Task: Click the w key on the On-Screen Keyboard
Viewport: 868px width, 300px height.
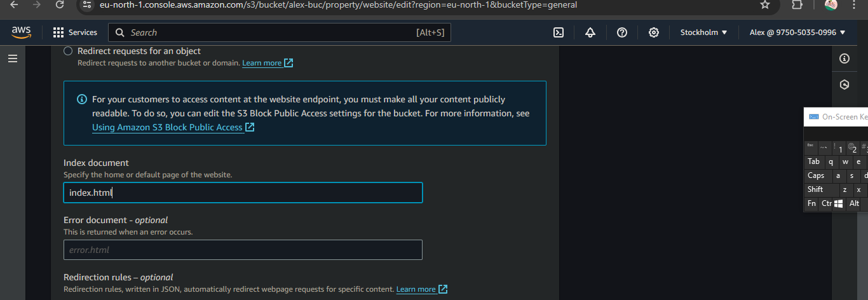Action: pos(845,161)
